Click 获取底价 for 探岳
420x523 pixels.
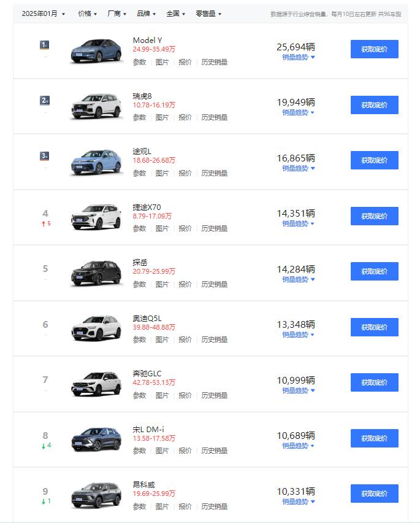coord(374,271)
